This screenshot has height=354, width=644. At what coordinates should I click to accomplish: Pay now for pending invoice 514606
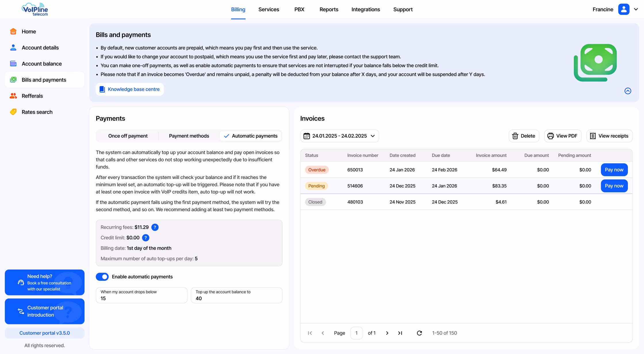click(x=614, y=186)
